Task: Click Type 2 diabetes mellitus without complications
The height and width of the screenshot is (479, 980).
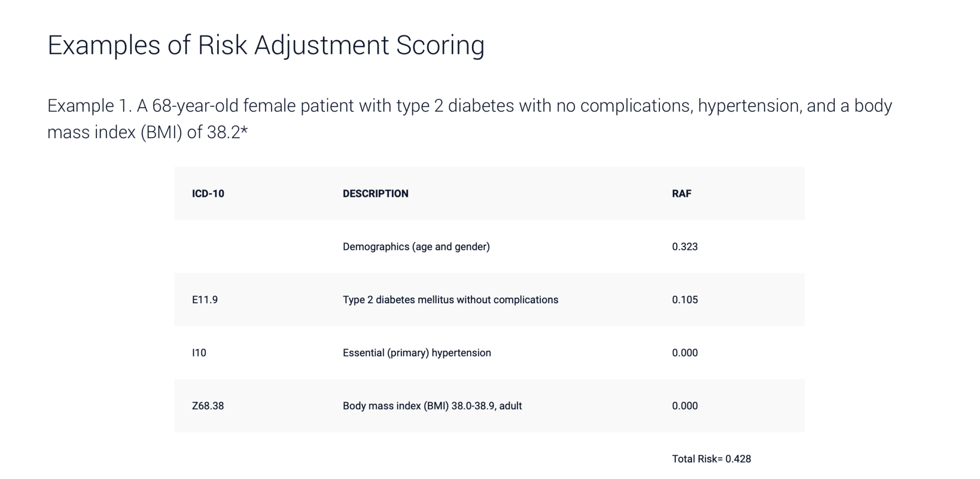Action: tap(450, 300)
